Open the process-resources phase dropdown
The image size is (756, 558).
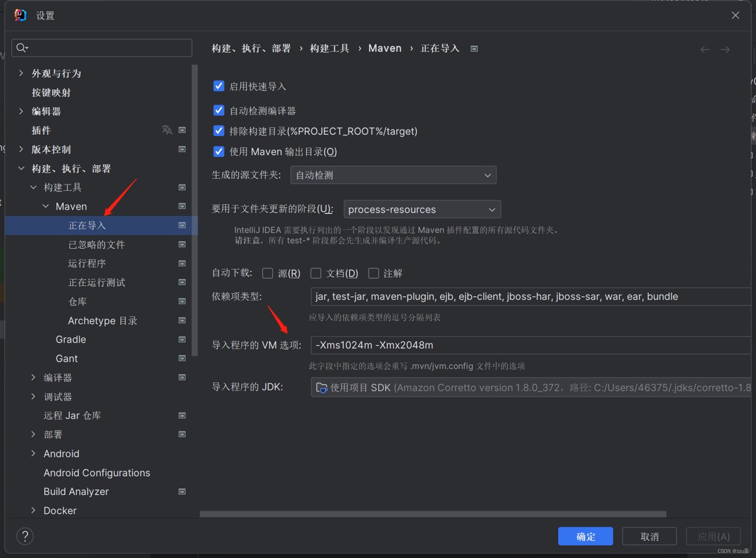click(x=422, y=209)
